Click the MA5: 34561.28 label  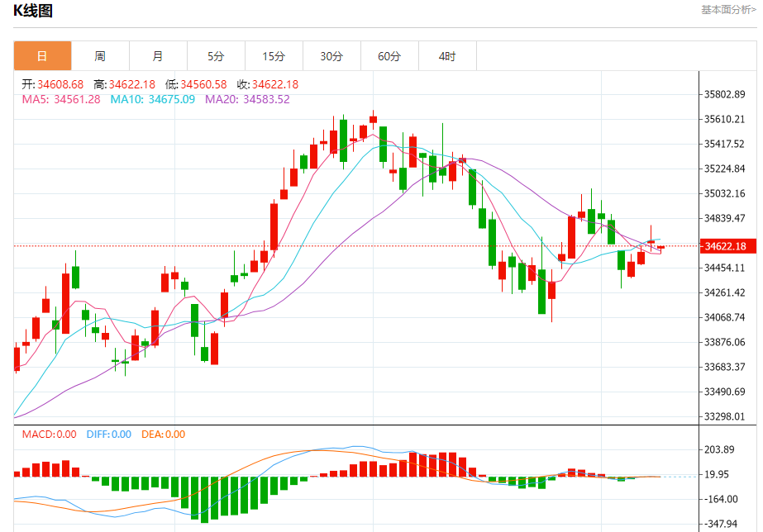[61, 99]
